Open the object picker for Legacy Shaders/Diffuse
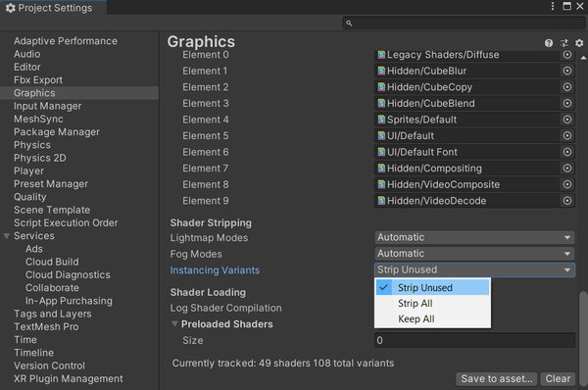This screenshot has width=588, height=390. [x=567, y=55]
